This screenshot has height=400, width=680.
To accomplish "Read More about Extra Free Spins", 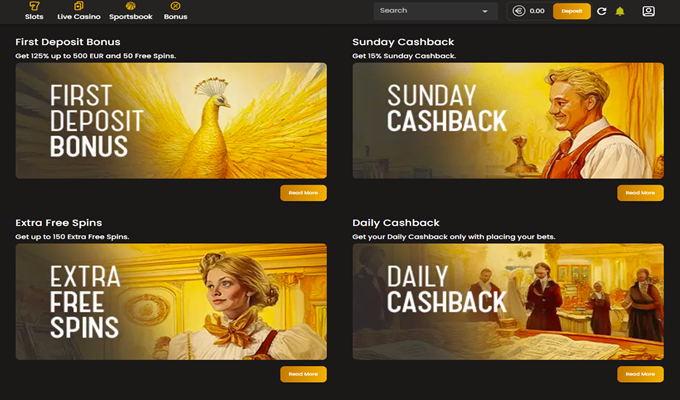I will (x=303, y=374).
